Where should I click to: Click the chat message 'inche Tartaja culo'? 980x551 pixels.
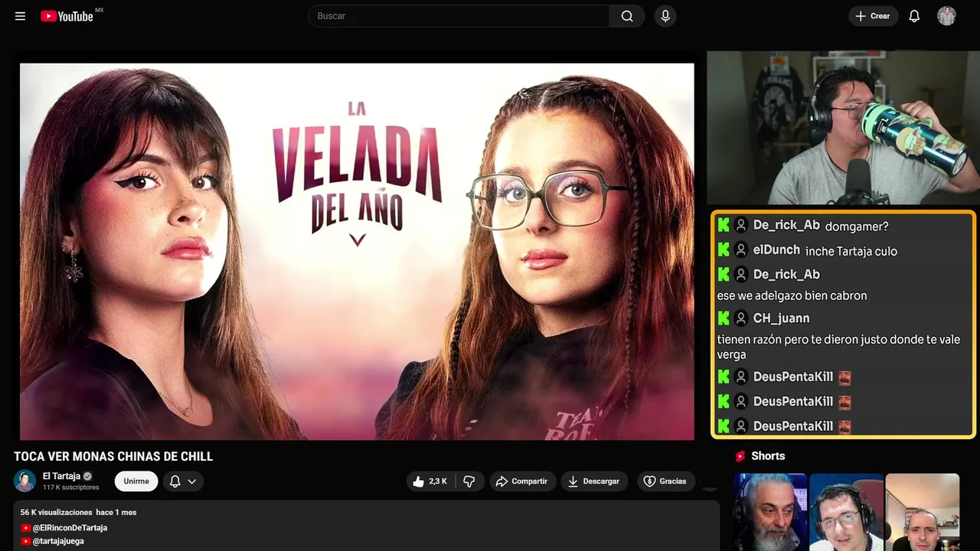pyautogui.click(x=851, y=251)
